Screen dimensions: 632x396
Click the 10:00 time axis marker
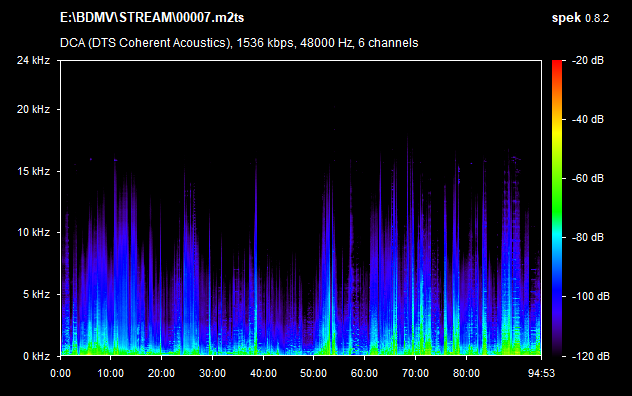click(x=110, y=373)
